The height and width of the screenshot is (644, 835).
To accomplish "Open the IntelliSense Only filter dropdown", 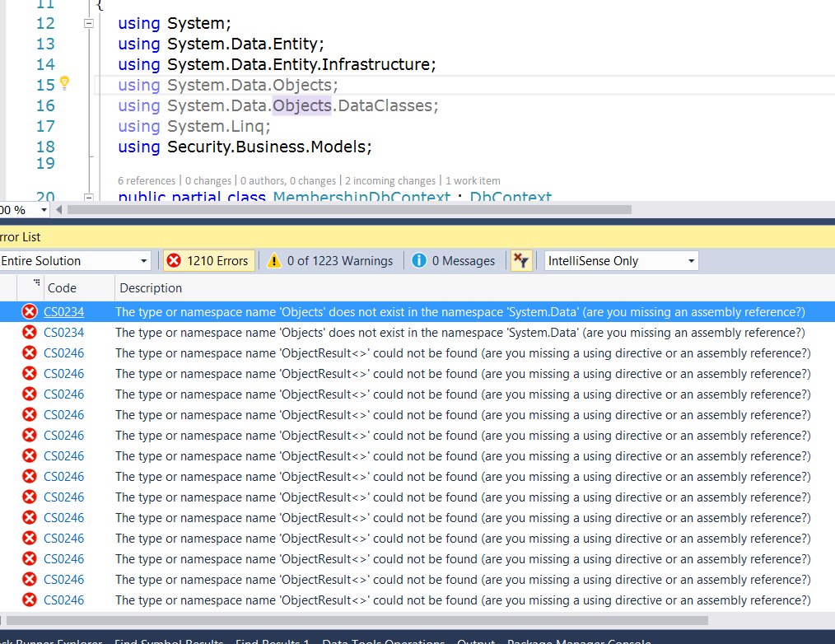I will (x=690, y=260).
